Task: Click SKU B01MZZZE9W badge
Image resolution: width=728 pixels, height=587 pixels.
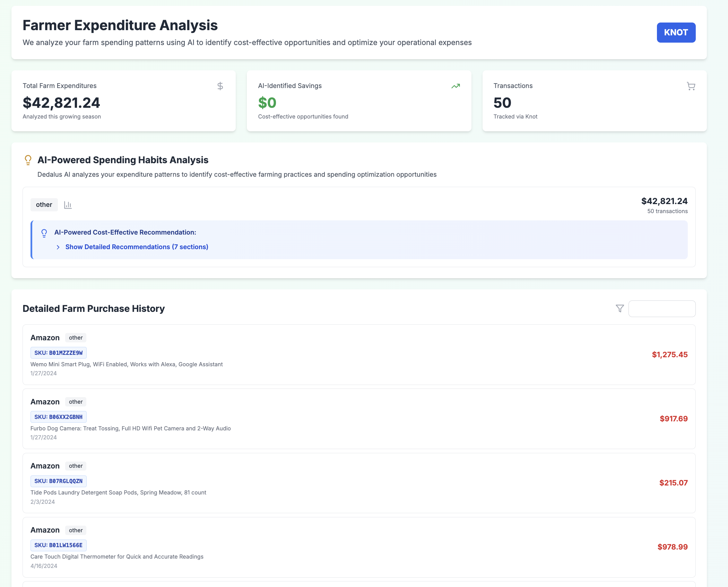Action: click(x=58, y=353)
